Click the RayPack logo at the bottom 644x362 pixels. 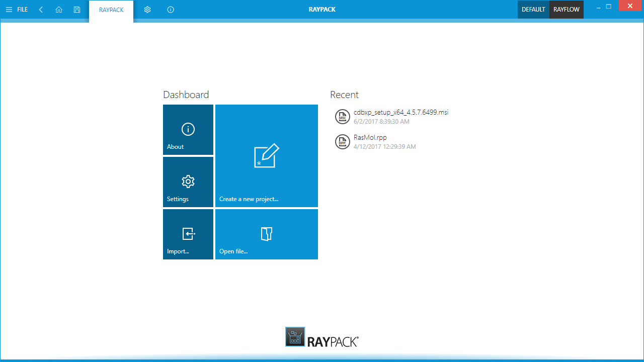(x=321, y=337)
